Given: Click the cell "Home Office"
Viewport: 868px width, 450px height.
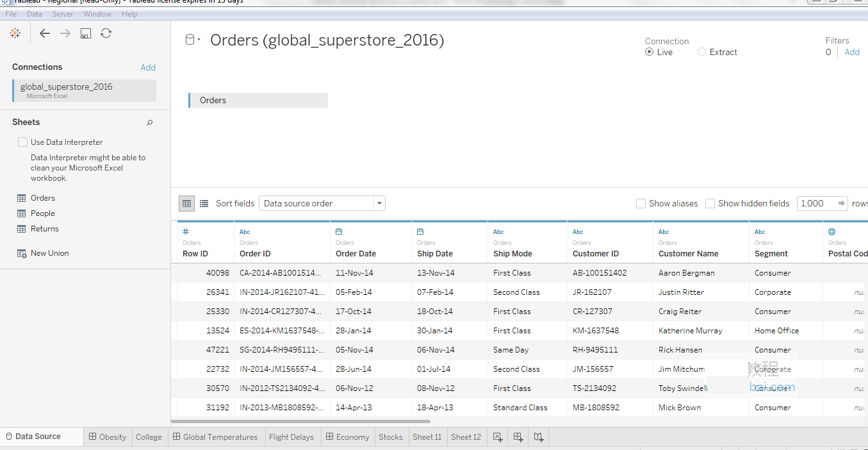Looking at the screenshot, I should point(777,331).
